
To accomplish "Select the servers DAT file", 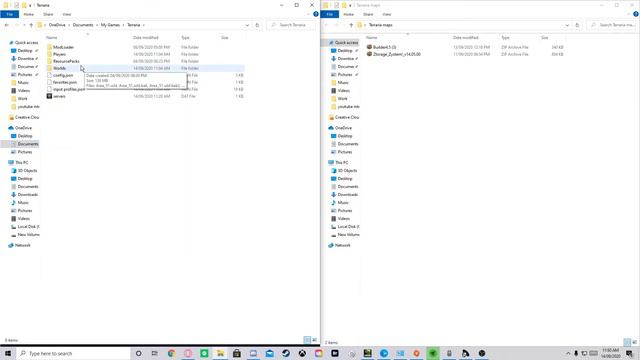I will tap(59, 96).
